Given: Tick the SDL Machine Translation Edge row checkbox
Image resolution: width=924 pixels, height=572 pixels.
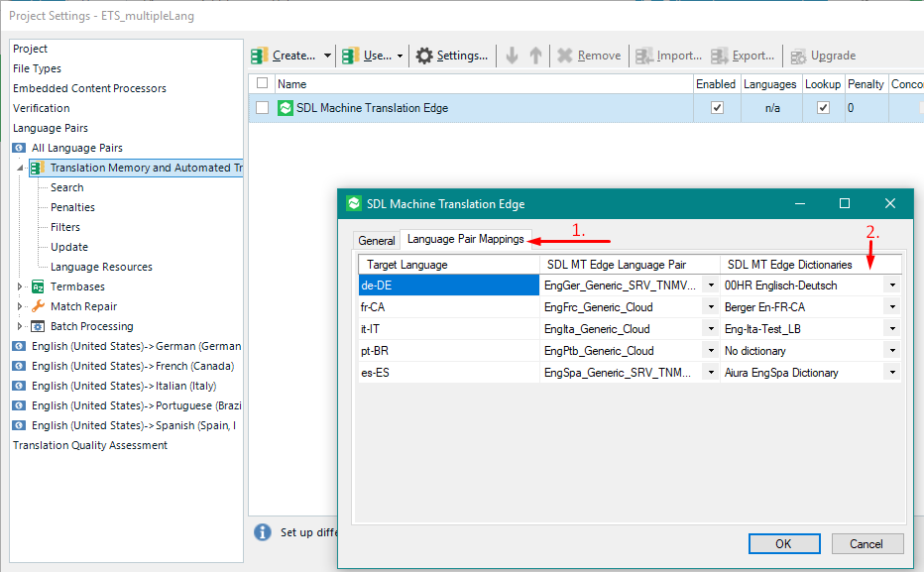Looking at the screenshot, I should [263, 108].
